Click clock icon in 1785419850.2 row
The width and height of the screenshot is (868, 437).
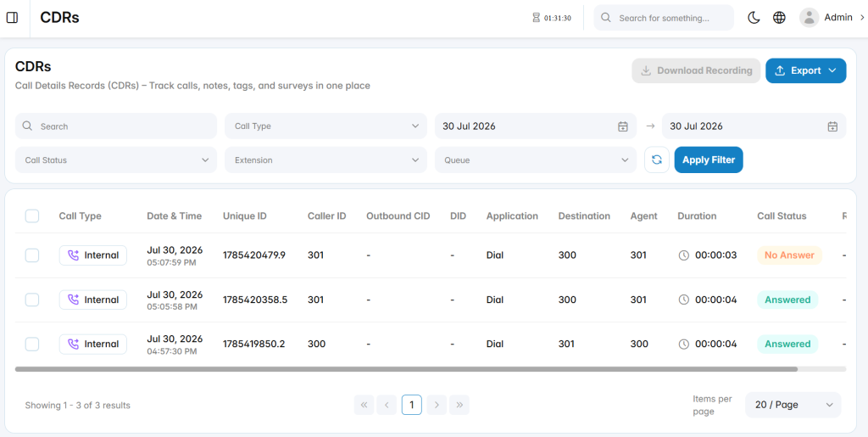[684, 344]
